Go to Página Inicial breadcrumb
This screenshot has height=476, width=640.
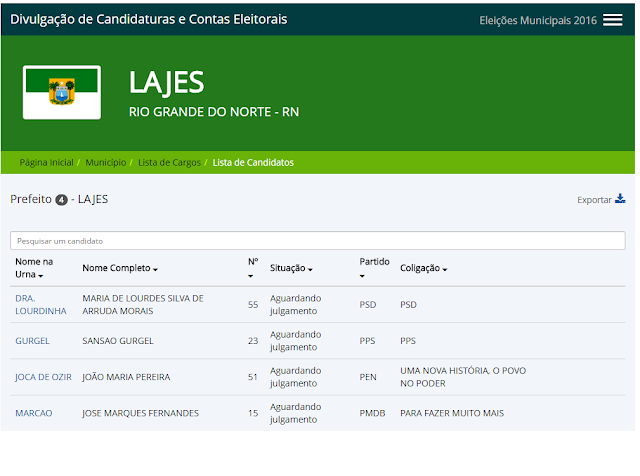(47, 162)
